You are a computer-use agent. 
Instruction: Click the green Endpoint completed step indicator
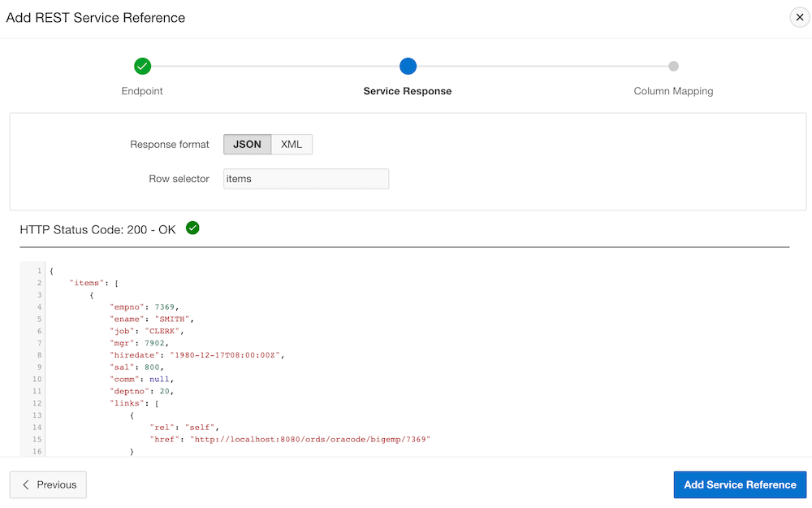click(x=142, y=66)
